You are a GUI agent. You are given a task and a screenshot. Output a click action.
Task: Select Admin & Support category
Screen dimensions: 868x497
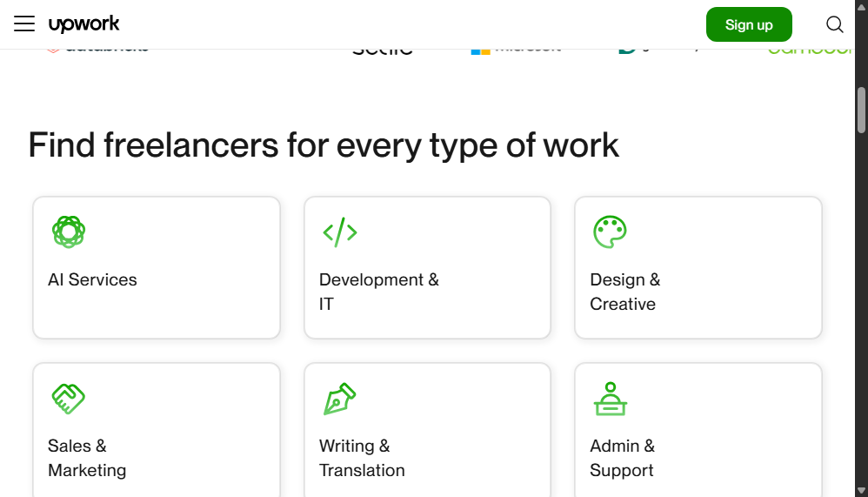(x=698, y=430)
